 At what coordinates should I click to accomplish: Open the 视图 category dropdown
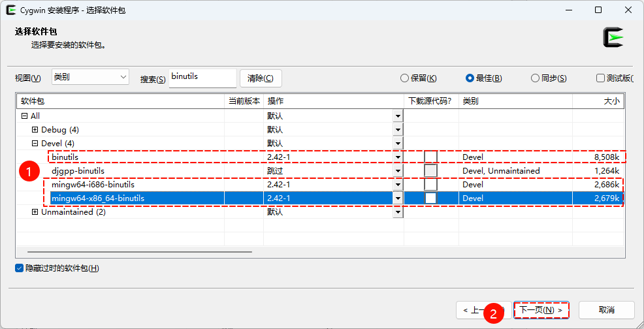90,77
